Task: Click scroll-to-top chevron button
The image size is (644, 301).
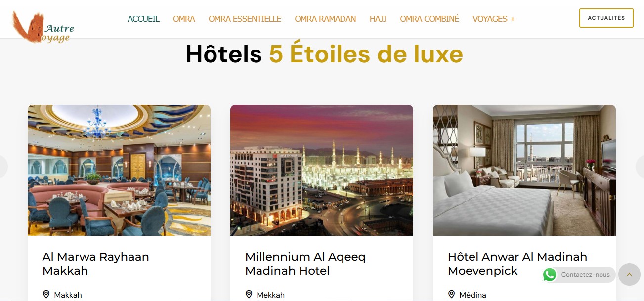Action: pyautogui.click(x=629, y=274)
